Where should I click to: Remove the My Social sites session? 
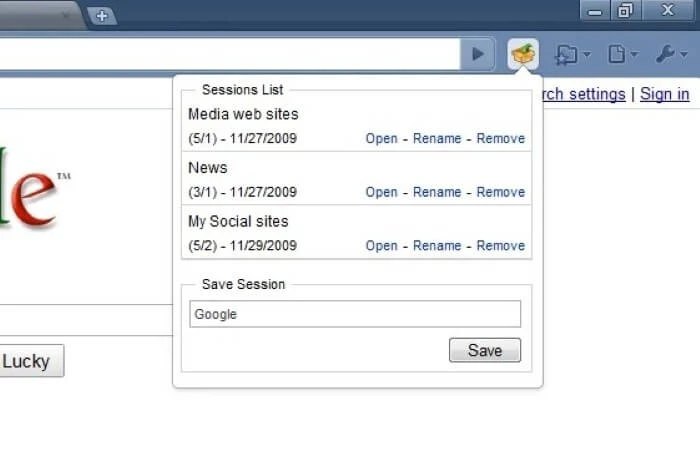pyautogui.click(x=500, y=246)
